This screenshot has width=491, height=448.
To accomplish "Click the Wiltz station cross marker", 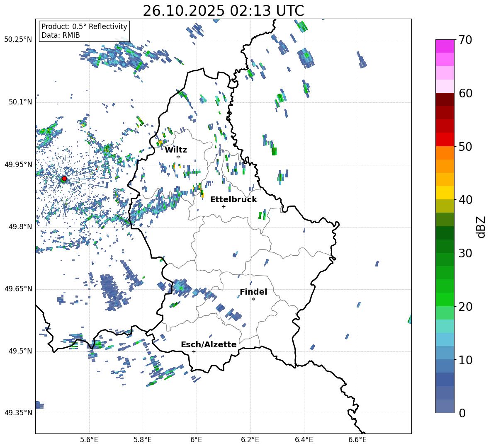I will pyautogui.click(x=178, y=157).
